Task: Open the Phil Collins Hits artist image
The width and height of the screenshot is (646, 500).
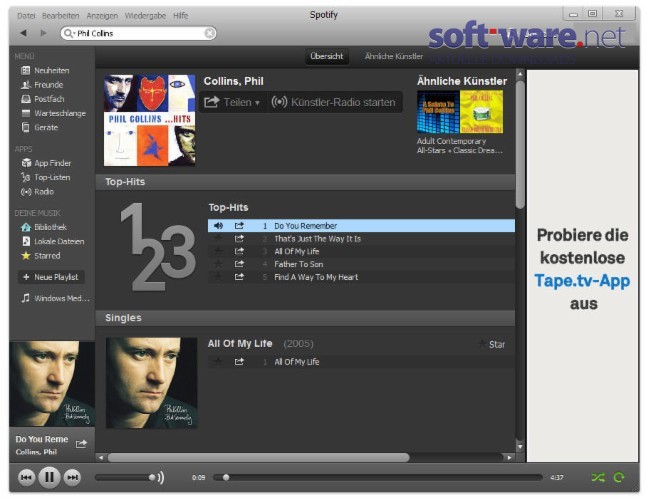Action: coord(149,120)
